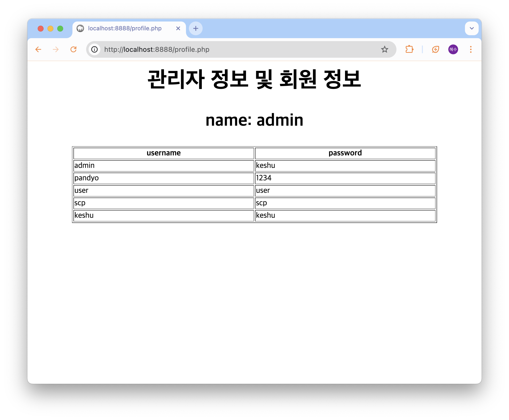Click the browser forward arrow
Screen dimensions: 509x420
56,50
